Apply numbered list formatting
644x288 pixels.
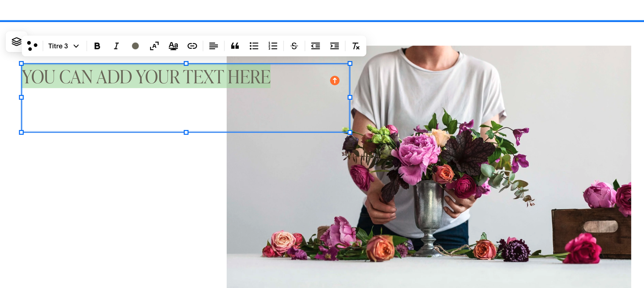(273, 46)
